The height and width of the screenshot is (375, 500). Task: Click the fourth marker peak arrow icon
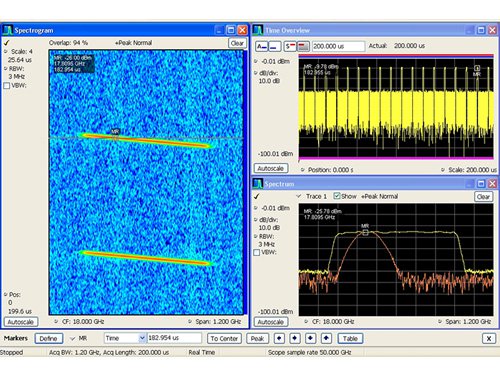coord(326,338)
